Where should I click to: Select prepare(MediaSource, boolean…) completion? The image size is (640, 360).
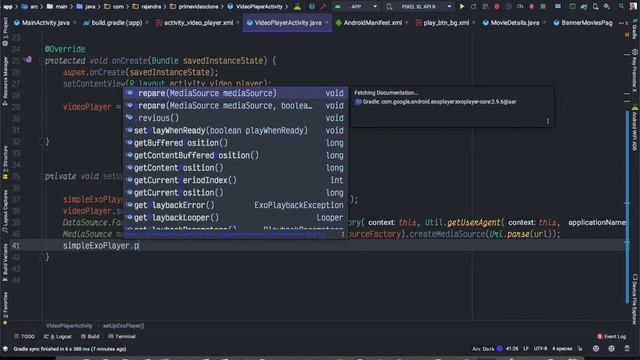point(236,106)
